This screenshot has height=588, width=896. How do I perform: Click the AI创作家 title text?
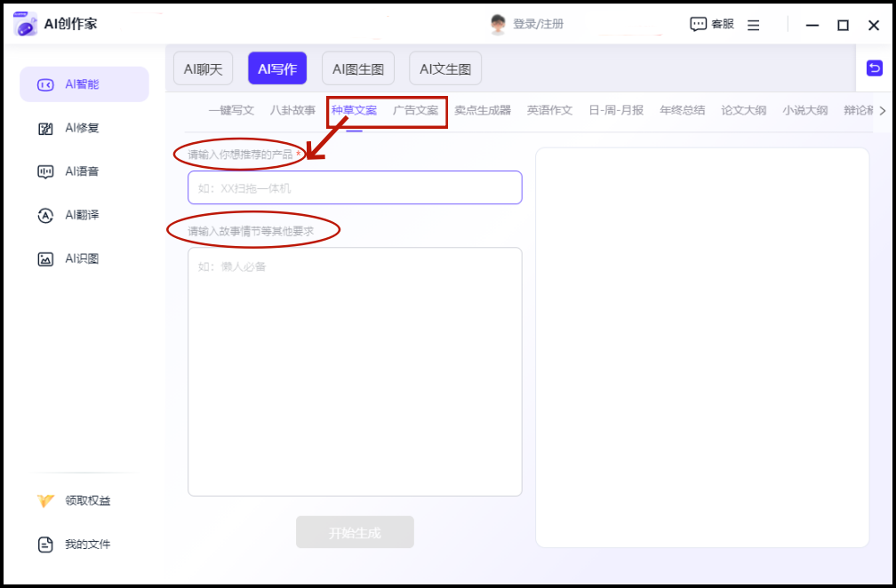point(70,24)
